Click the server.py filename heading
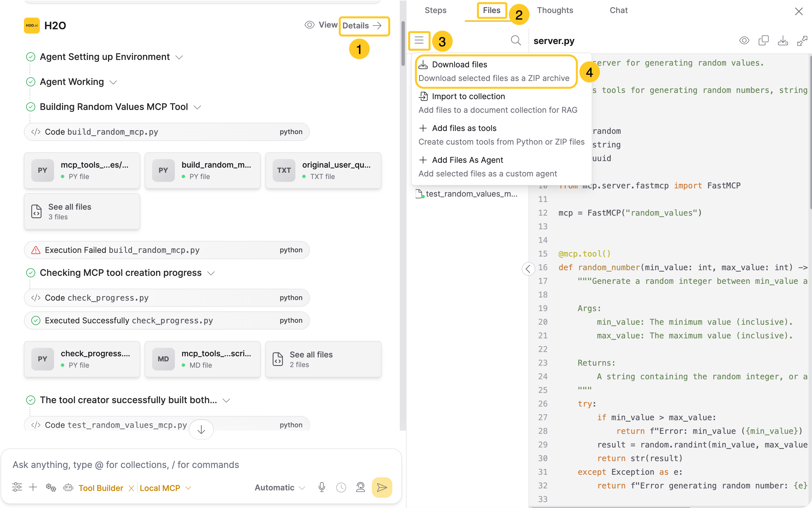Screen dimensions: 812x508 [x=554, y=41]
